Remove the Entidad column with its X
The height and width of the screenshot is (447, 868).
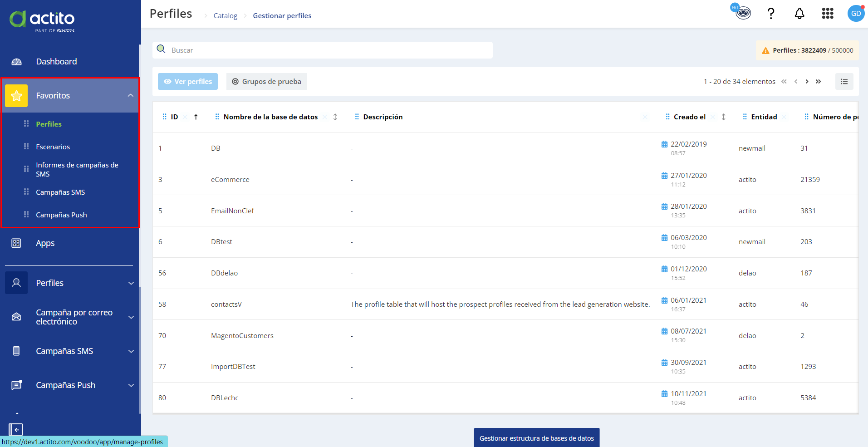[x=784, y=117]
